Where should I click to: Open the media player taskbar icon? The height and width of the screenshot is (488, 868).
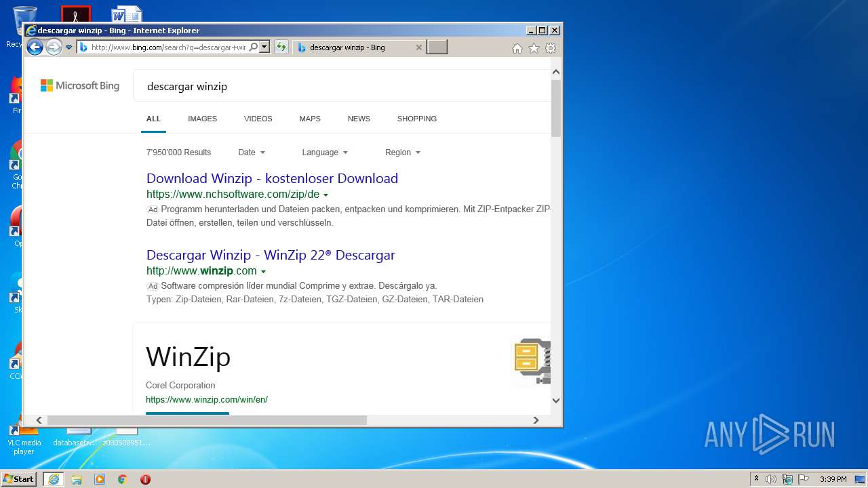[x=100, y=479]
